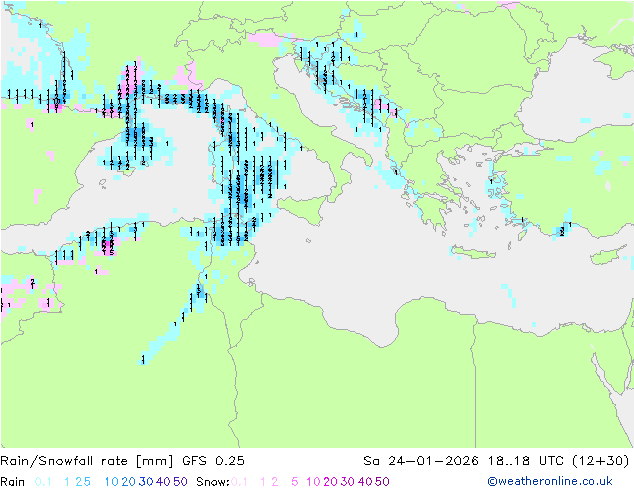Select the 'Sa 24-01-2026' date text
The height and width of the screenshot is (490, 634).
[x=421, y=461]
